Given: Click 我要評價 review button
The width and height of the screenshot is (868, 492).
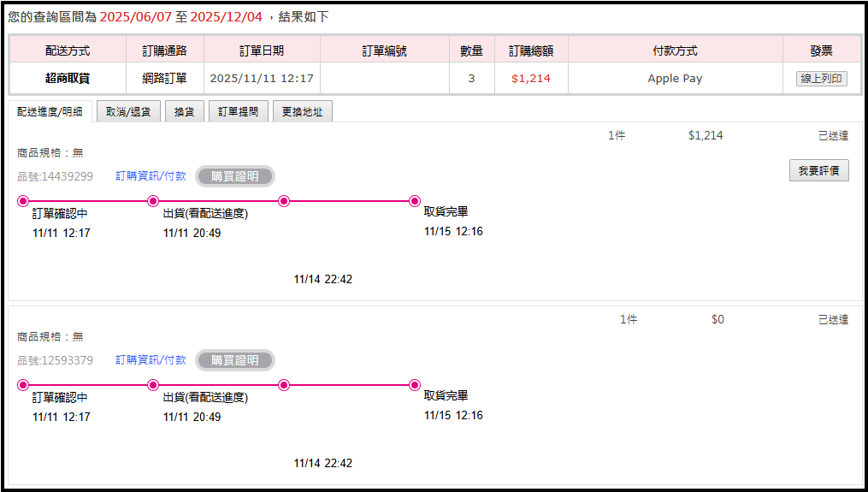Looking at the screenshot, I should [818, 171].
